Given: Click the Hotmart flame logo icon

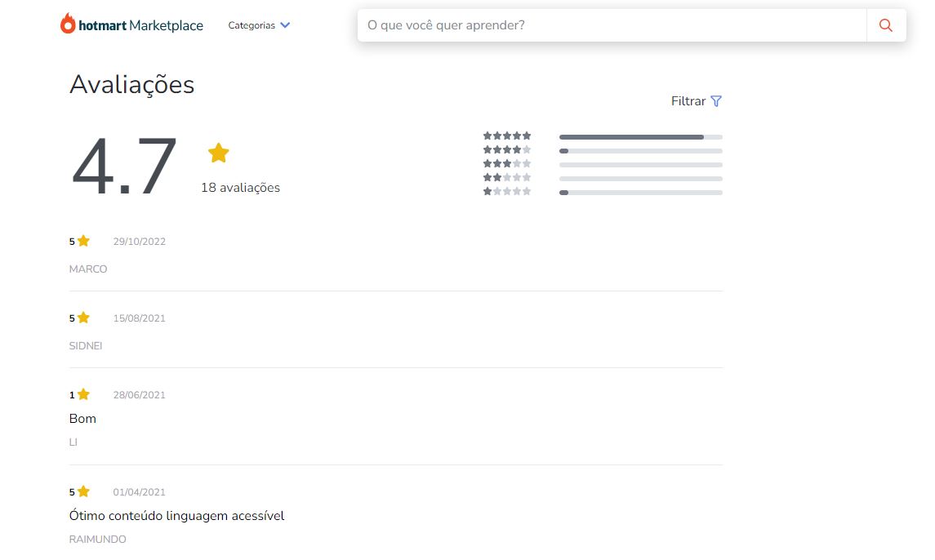Looking at the screenshot, I should [x=68, y=24].
